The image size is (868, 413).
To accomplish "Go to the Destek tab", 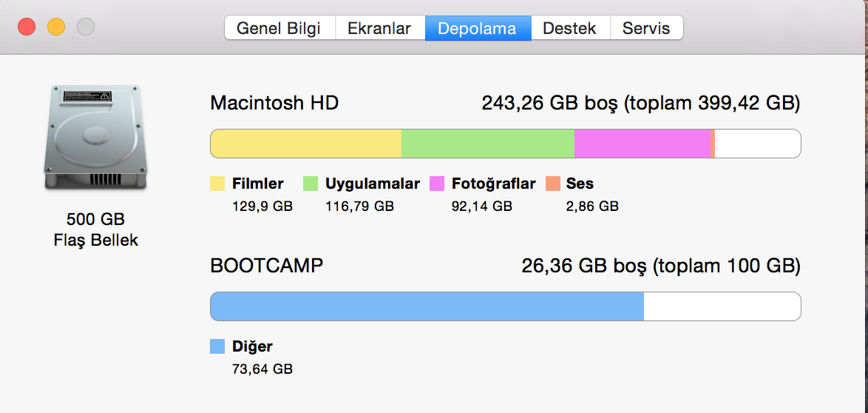I will [570, 28].
